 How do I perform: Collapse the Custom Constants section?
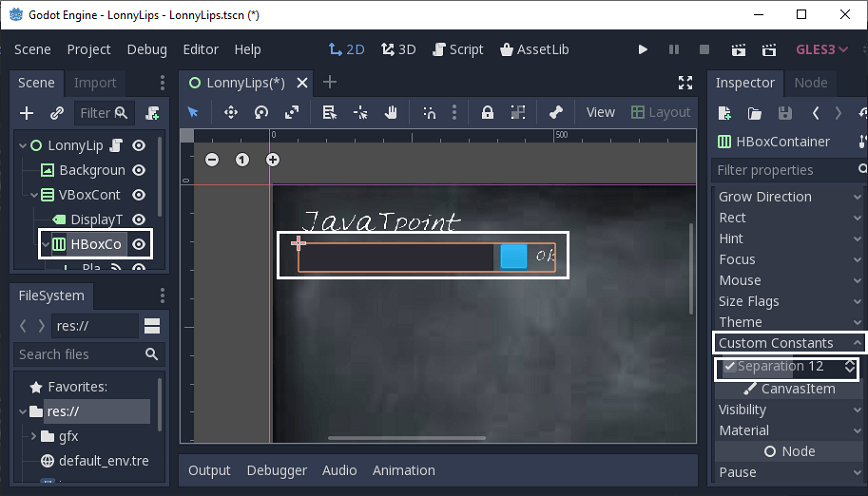point(788,343)
